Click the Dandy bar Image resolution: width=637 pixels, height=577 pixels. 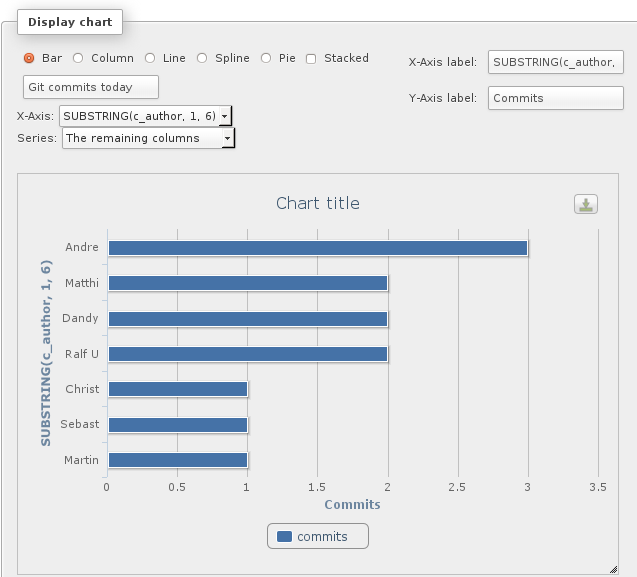(x=248, y=319)
